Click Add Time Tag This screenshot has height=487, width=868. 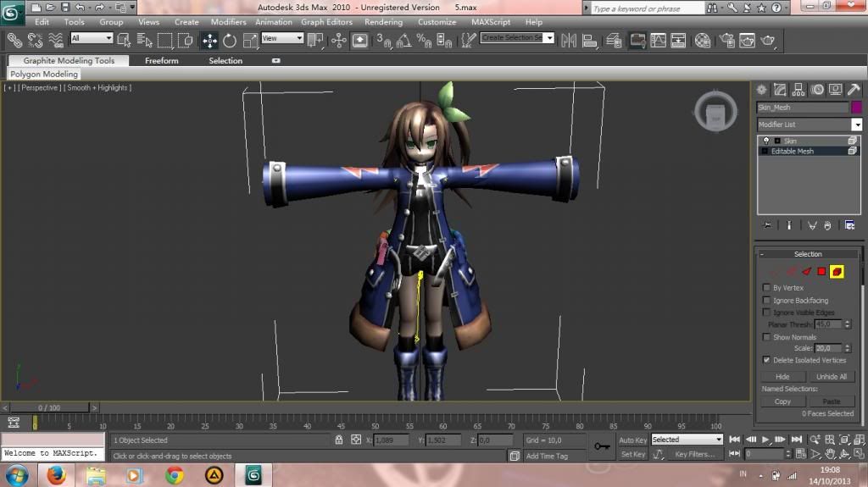pyautogui.click(x=547, y=456)
